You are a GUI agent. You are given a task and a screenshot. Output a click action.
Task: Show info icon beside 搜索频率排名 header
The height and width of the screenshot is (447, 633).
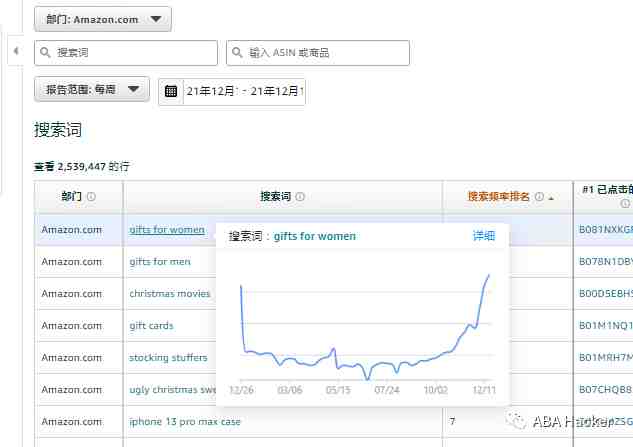click(x=539, y=197)
